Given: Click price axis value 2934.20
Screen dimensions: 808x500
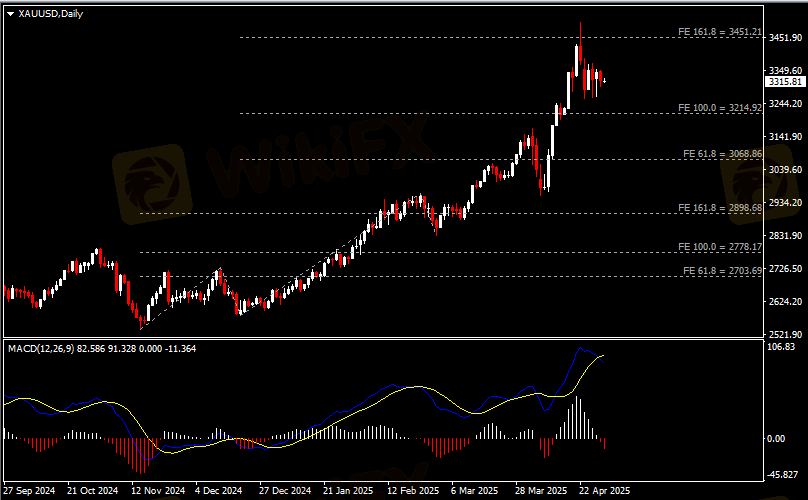Looking at the screenshot, I should click(x=785, y=203).
